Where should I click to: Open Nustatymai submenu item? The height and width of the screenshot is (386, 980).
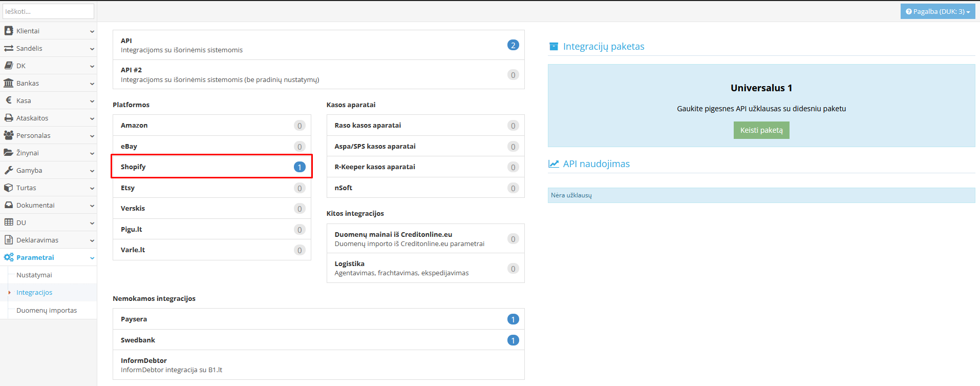[34, 275]
